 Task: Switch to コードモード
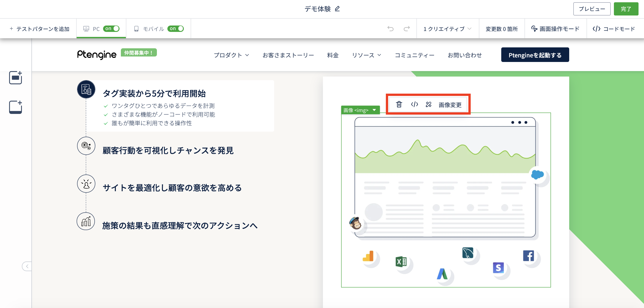point(614,29)
